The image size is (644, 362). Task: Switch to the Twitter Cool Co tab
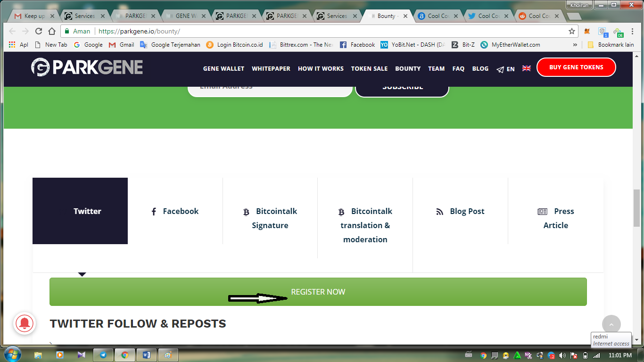[x=488, y=16]
